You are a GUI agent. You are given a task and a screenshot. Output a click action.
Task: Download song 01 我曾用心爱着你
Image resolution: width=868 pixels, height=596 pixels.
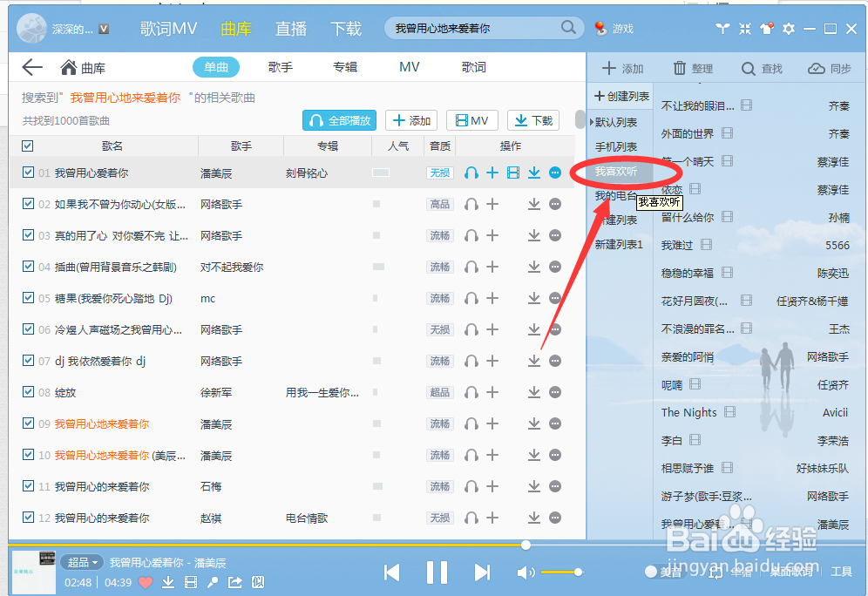[533, 173]
